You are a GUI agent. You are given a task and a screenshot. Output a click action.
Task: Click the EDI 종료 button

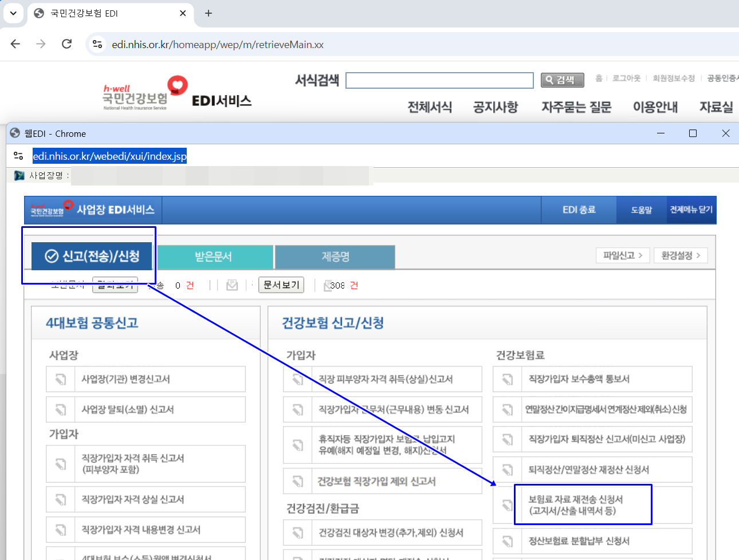[579, 210]
